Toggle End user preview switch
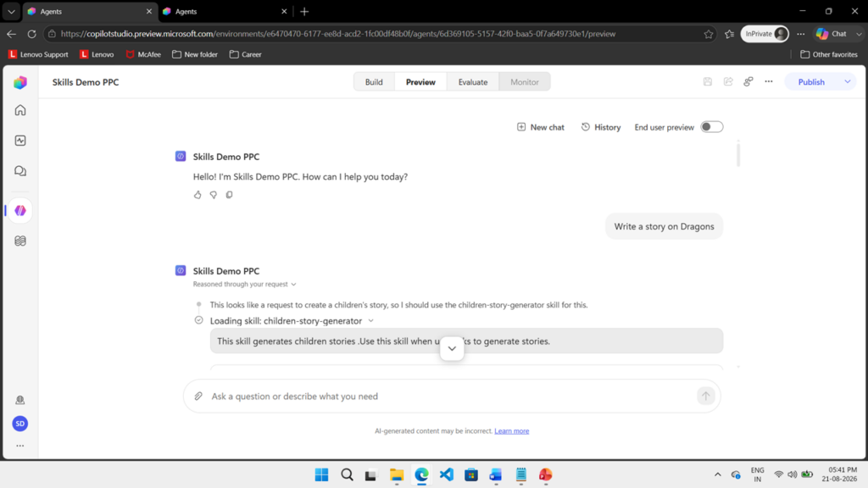This screenshot has height=488, width=868. tap(712, 127)
